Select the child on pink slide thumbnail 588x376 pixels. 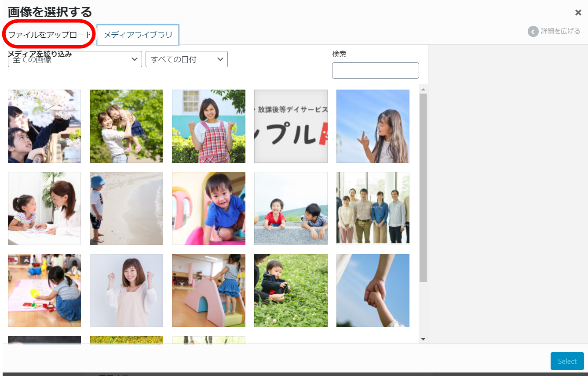[x=208, y=290]
